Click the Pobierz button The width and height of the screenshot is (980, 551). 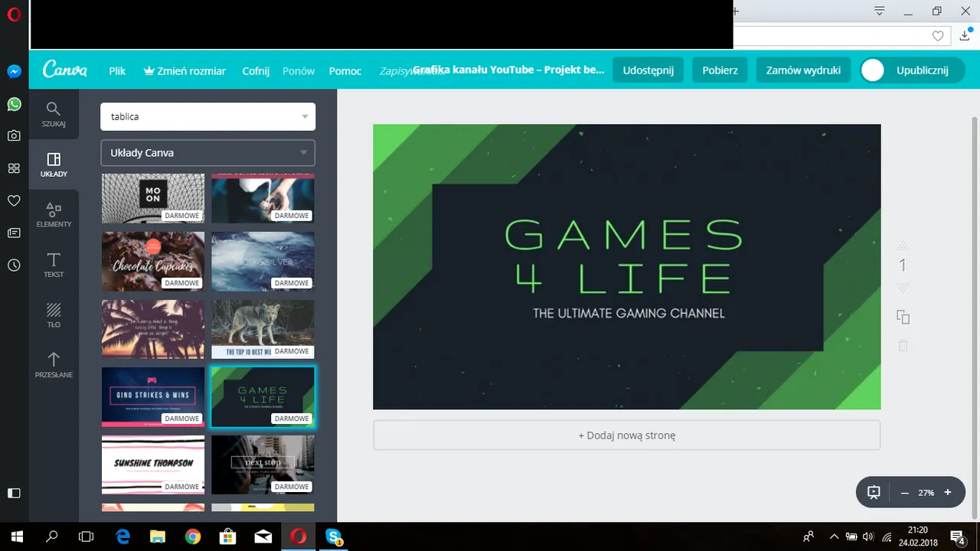720,70
